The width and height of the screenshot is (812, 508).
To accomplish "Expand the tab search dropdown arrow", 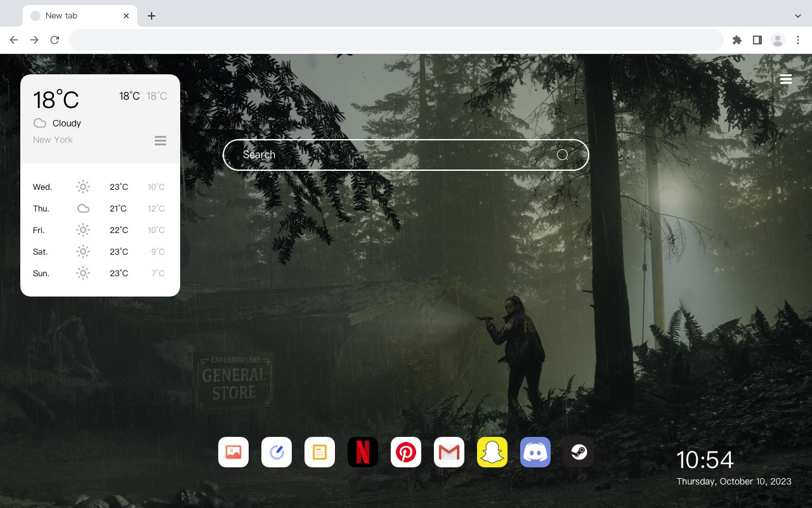I will 798,16.
